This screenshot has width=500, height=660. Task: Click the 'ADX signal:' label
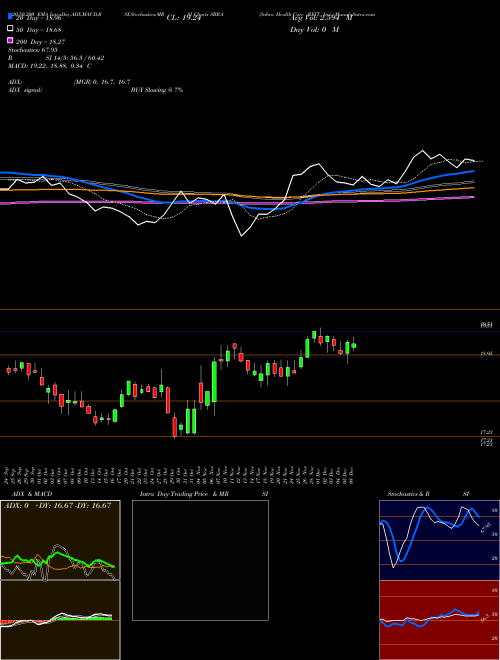(25, 90)
